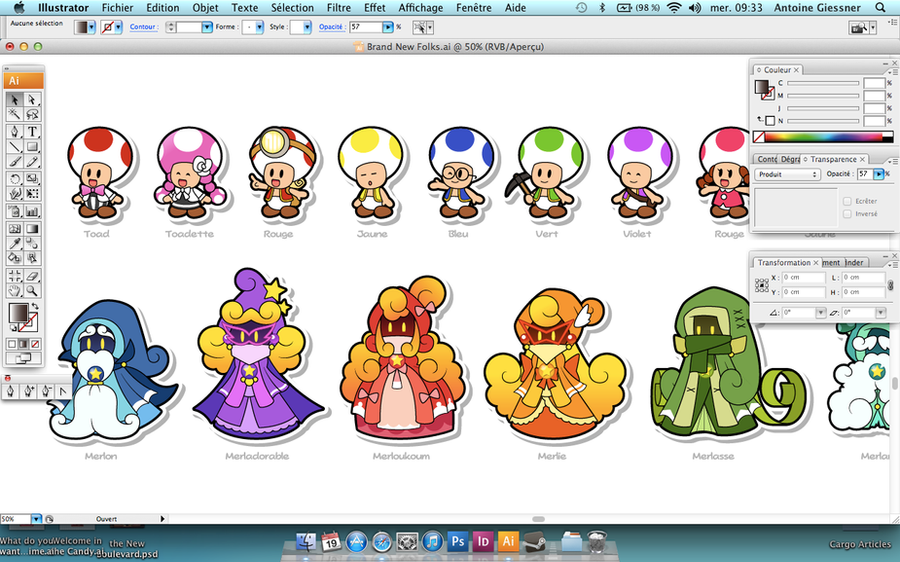Select the Rotate tool
This screenshot has height=562, width=900.
pos(14,179)
